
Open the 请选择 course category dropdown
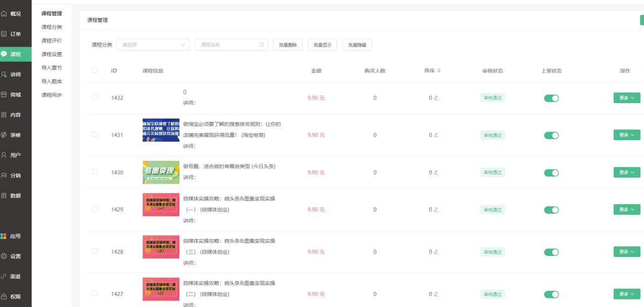152,45
